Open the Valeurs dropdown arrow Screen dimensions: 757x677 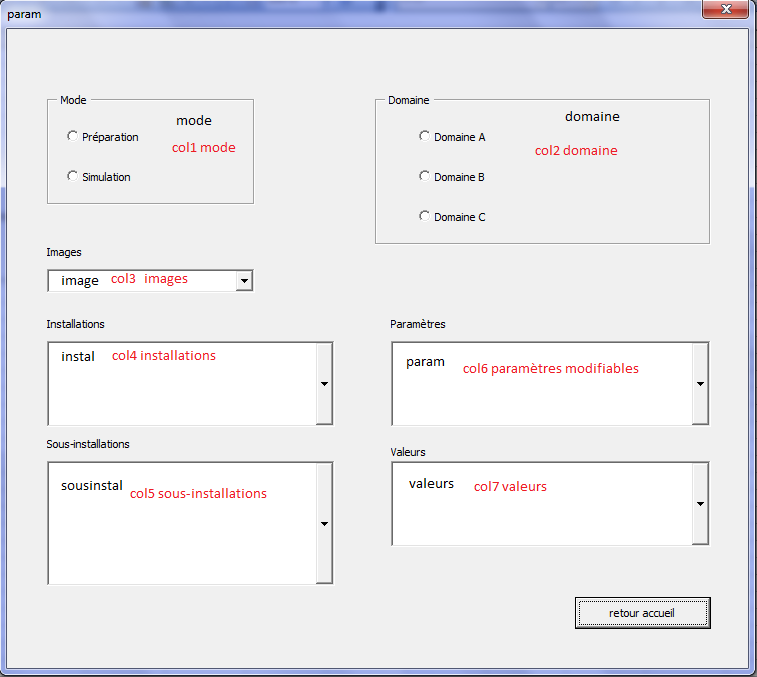coord(700,504)
